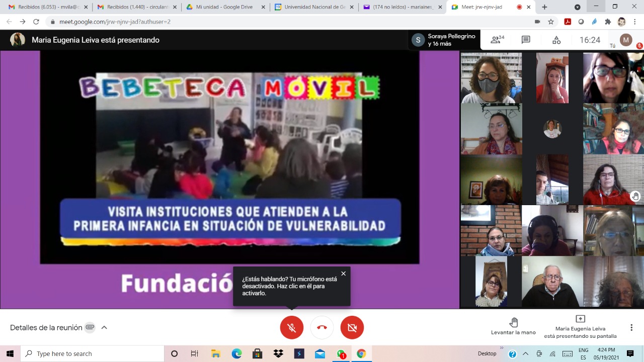644x362 pixels.
Task: Open the Chrome extensions puzzle icon
Action: [x=608, y=22]
